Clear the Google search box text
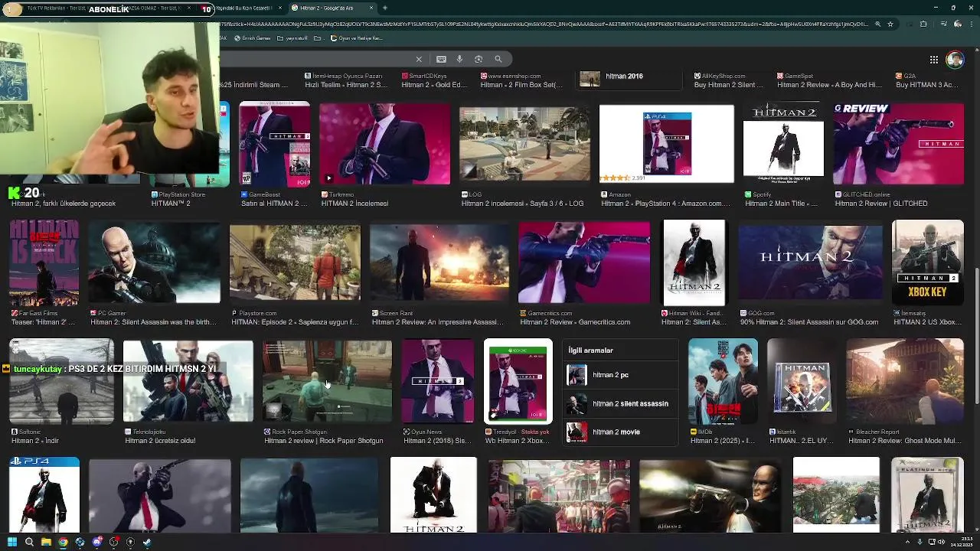The height and width of the screenshot is (551, 980). coord(419,59)
